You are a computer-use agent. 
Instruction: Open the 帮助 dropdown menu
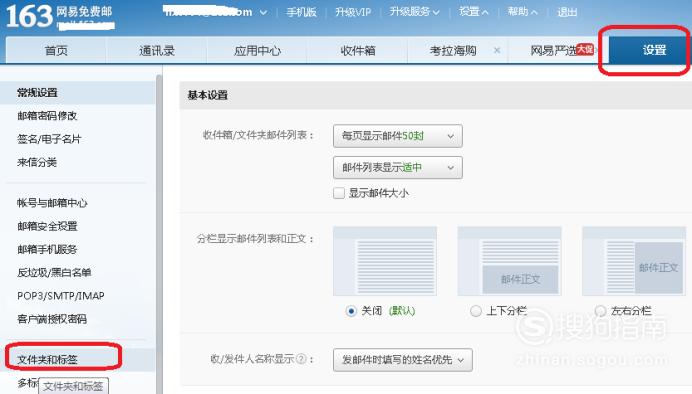[x=522, y=12]
